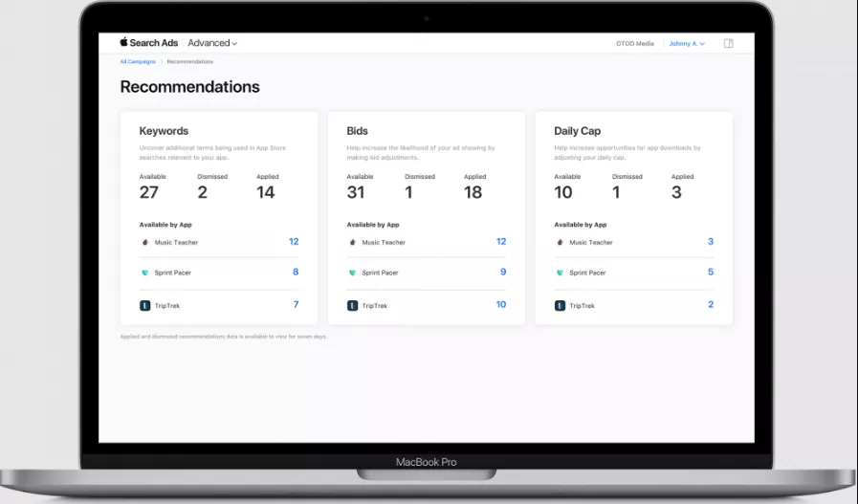Image resolution: width=858 pixels, height=504 pixels.
Task: Click Keywords applied count 14
Action: tap(265, 192)
